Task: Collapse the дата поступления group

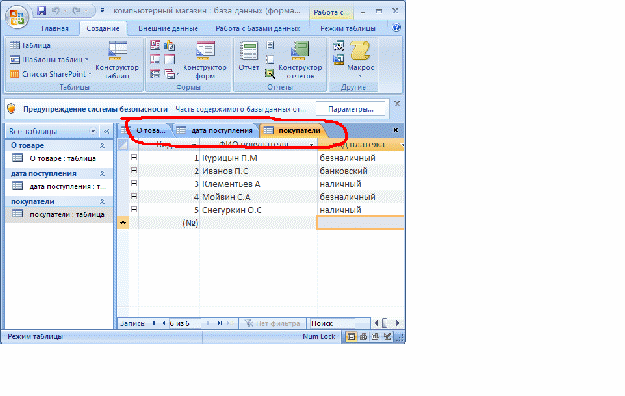Action: coord(102,173)
